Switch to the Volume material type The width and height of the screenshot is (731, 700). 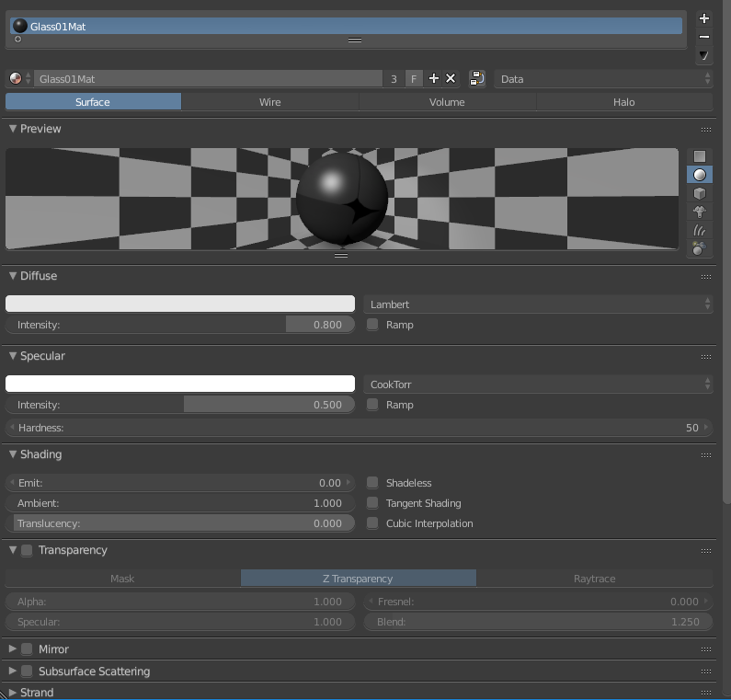tap(447, 102)
